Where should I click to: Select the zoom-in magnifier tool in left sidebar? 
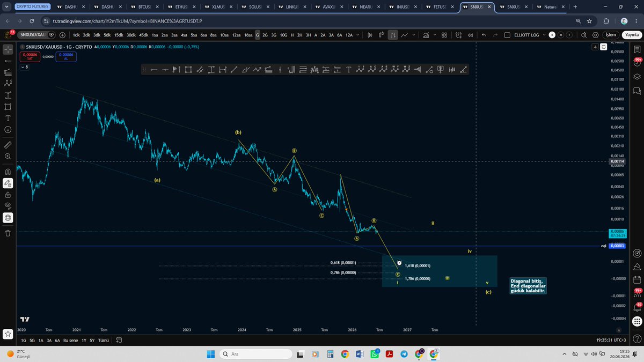click(8, 156)
